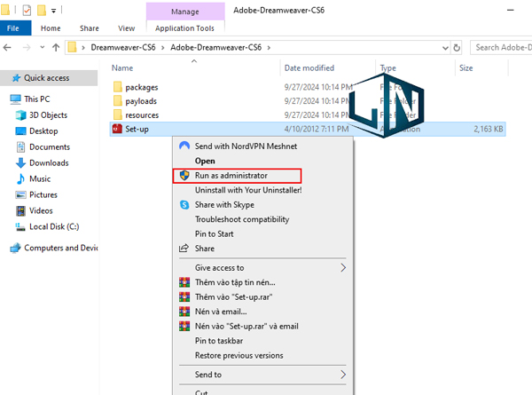Sort by Date modified column header

pyautogui.click(x=309, y=68)
